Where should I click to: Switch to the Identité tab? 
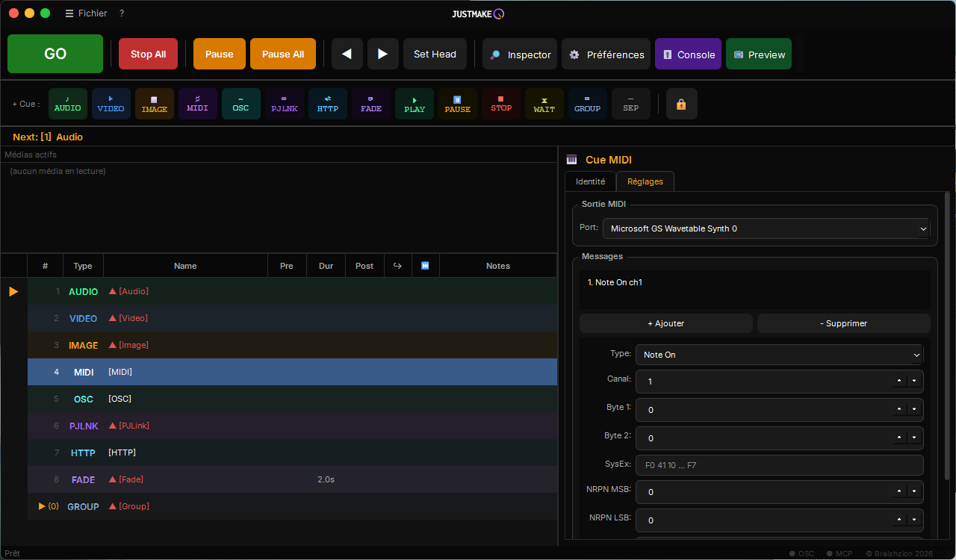pos(591,181)
